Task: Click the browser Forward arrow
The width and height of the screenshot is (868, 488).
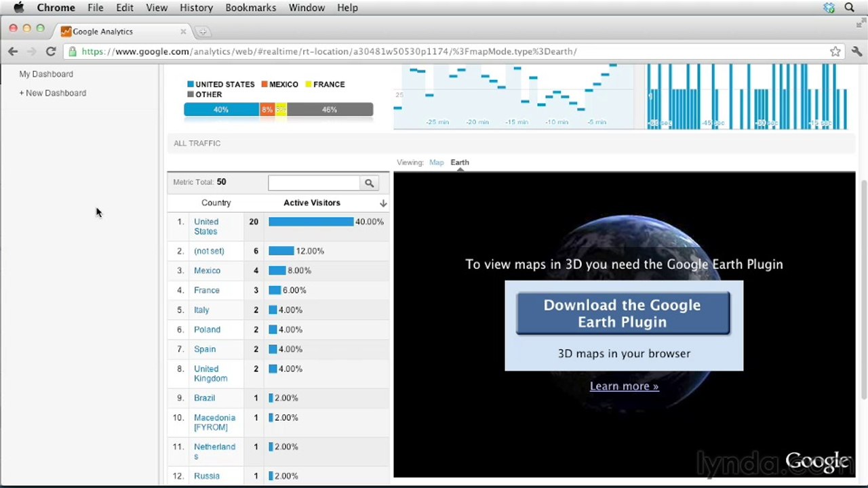Action: coord(31,52)
